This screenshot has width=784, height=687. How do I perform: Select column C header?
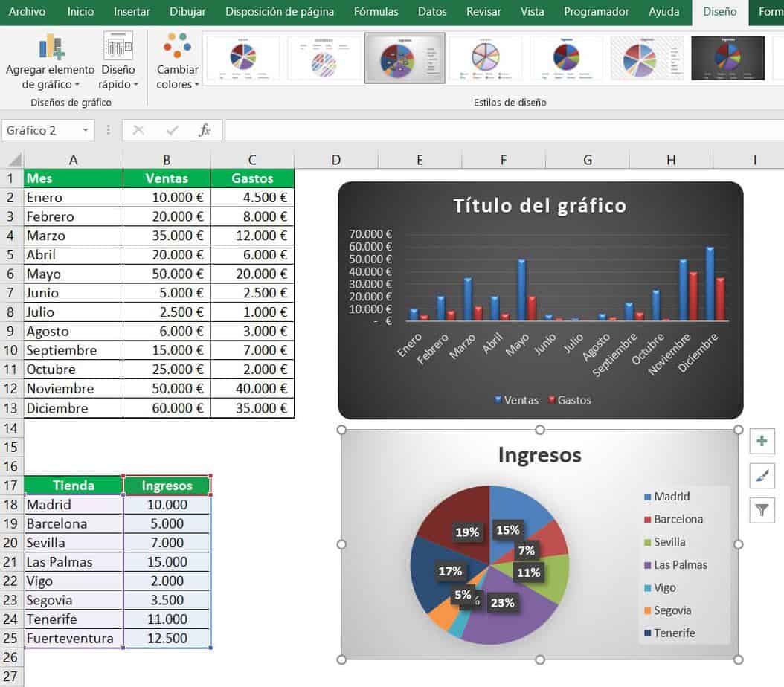tap(252, 160)
